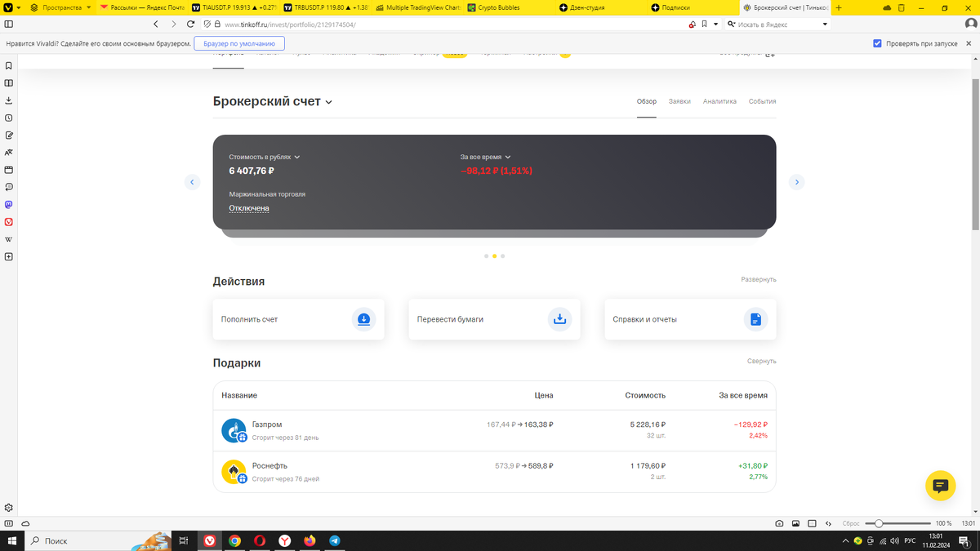The image size is (980, 551).
Task: Go back with the navigation arrow
Action: (156, 24)
